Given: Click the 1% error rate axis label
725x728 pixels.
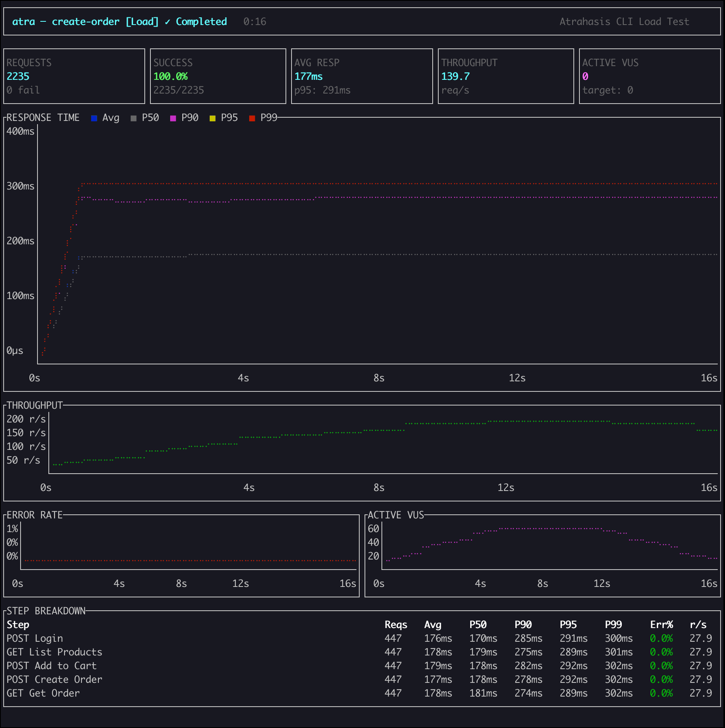Looking at the screenshot, I should [12, 529].
